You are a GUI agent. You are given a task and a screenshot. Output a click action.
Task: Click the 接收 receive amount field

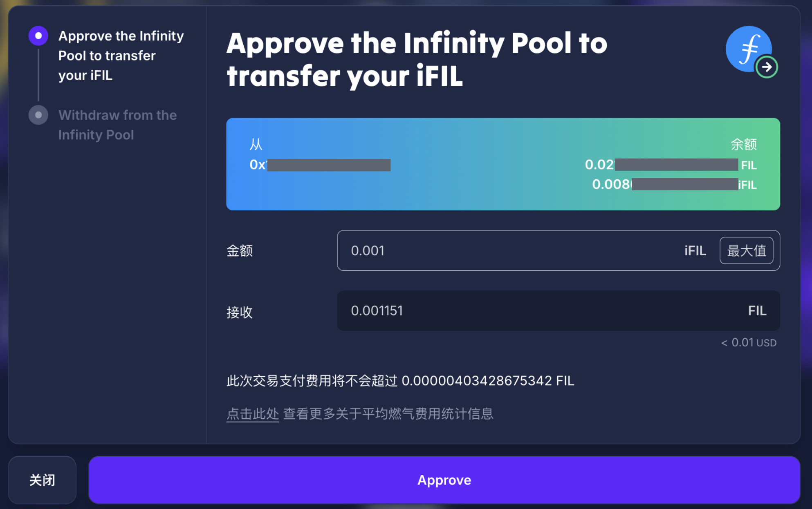[532, 311]
